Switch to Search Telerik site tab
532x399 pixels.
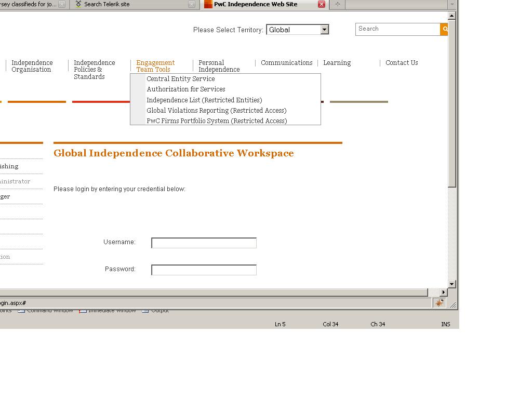tap(135, 4)
